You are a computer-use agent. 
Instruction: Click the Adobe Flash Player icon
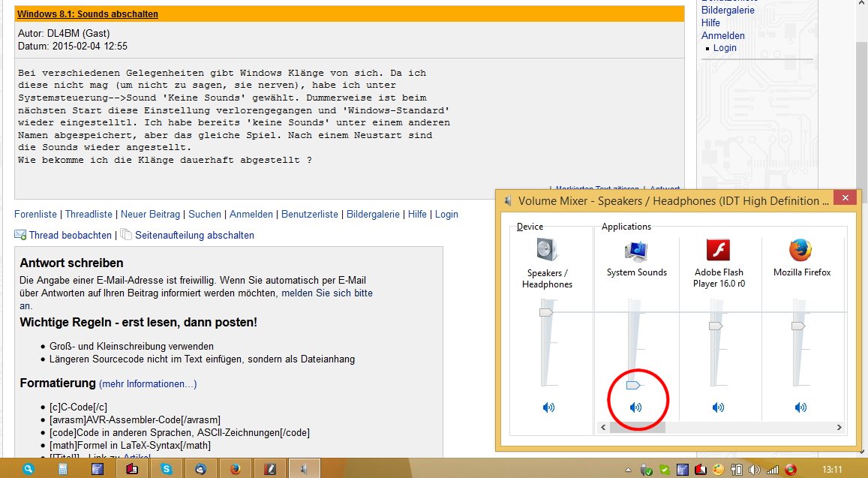pos(719,250)
